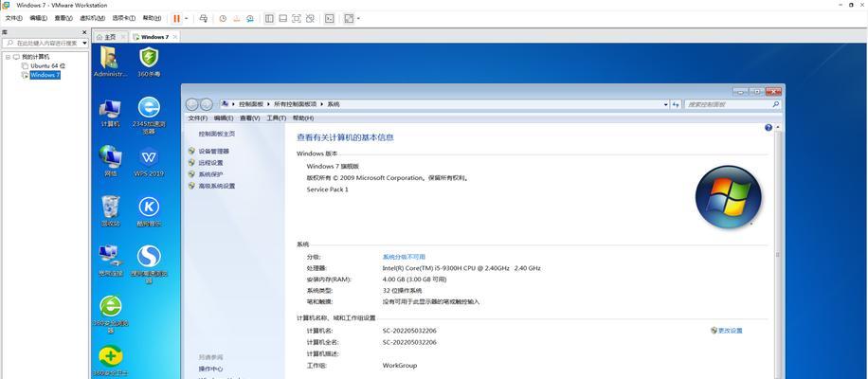This screenshot has height=379, width=868.
Task: Pause the virtual machine with the orange button
Action: click(176, 18)
